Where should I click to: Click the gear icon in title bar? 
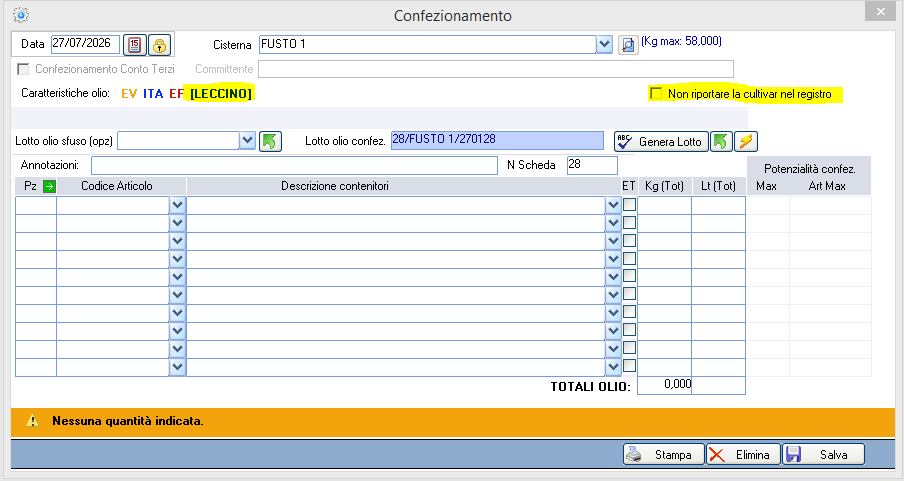click(21, 15)
